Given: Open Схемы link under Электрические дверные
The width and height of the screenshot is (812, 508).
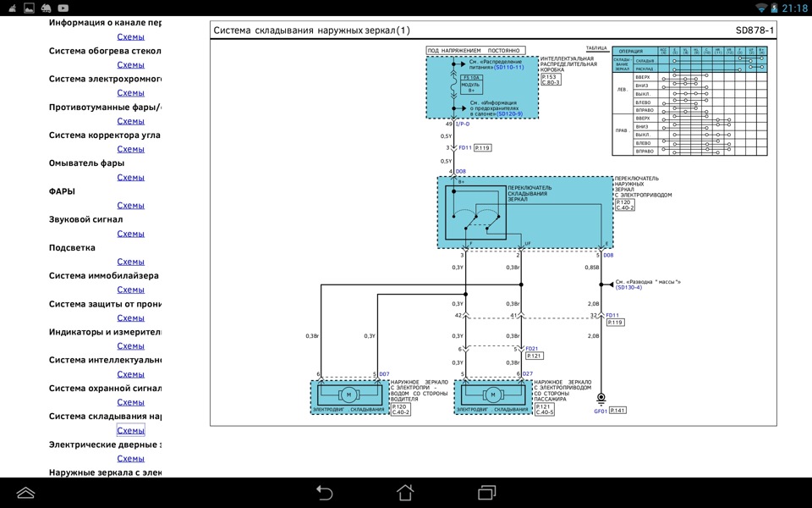Looking at the screenshot, I should [130, 458].
